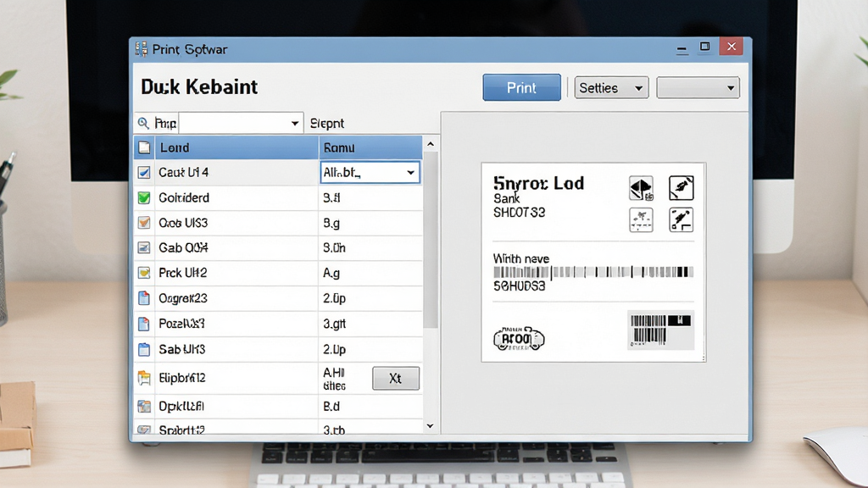This screenshot has width=868, height=488.
Task: Sort by the Lond column header
Action: [x=236, y=147]
